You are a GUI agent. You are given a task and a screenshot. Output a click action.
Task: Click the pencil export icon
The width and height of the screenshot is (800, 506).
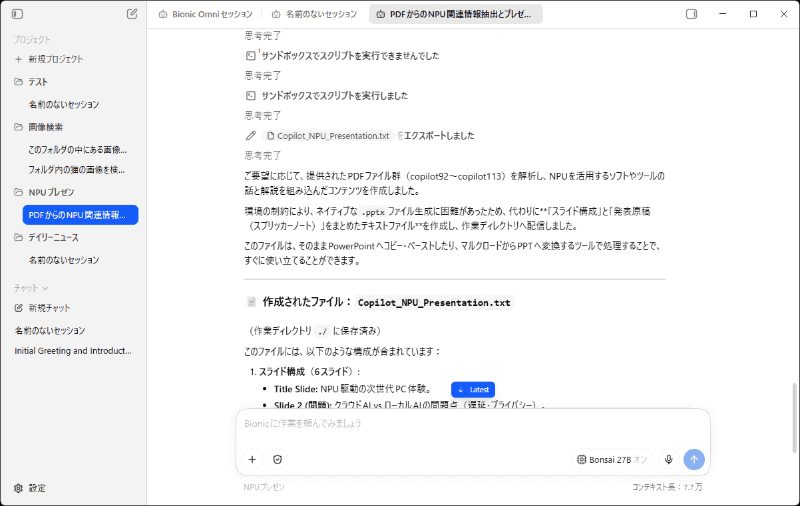click(x=251, y=136)
